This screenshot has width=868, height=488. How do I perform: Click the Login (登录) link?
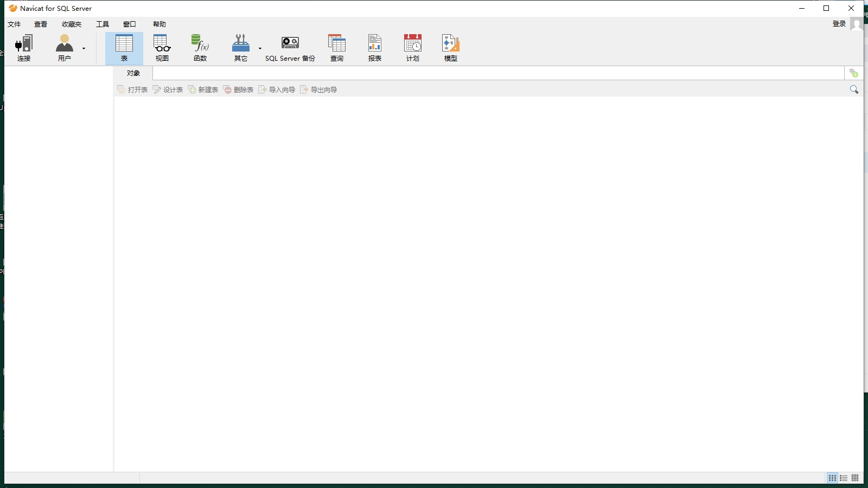click(x=839, y=23)
